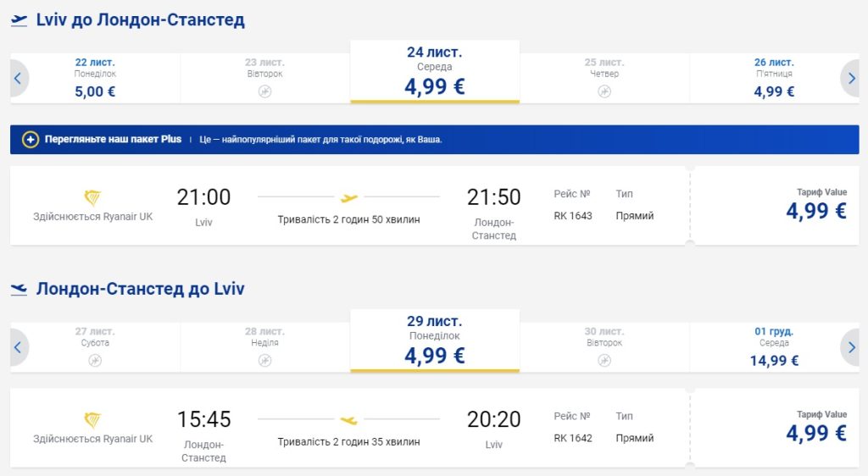Click the Ryanair harp logo on flight RK 1642
868x476 pixels.
point(92,420)
